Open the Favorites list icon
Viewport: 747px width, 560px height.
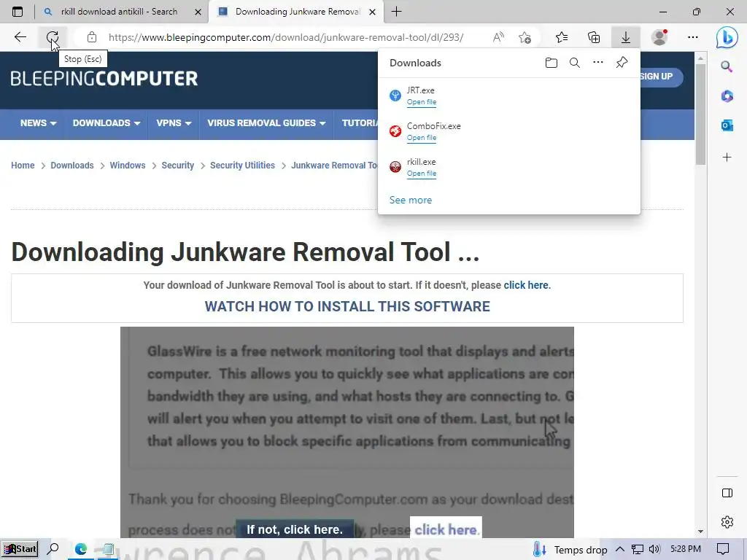tap(562, 37)
